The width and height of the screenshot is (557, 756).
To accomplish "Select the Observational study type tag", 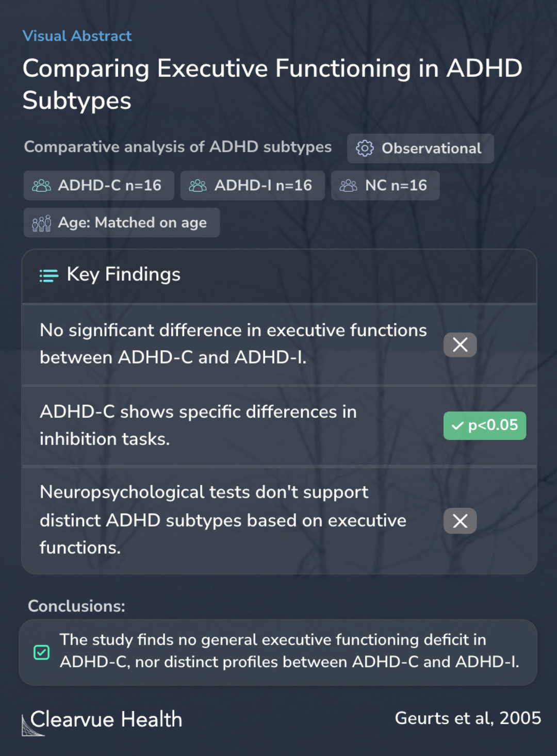I will point(420,149).
